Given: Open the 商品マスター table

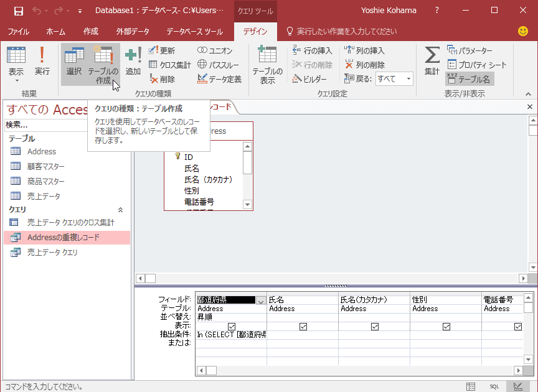Looking at the screenshot, I should click(45, 181).
